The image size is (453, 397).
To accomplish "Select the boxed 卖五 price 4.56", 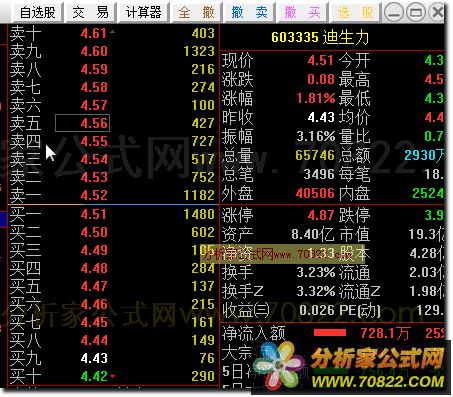I will [82, 123].
